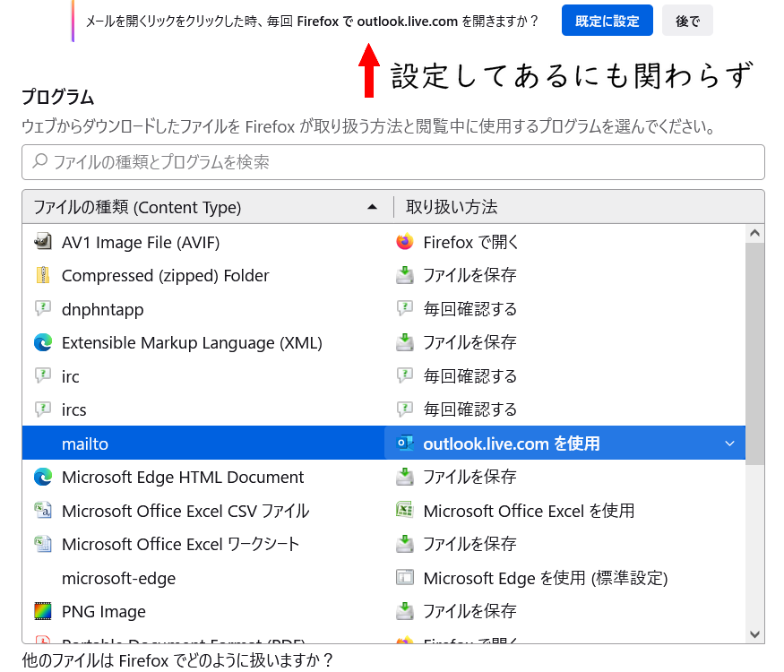784x672 pixels.
Task: Click the ask-every-time icon in the ircs action
Action: [405, 409]
